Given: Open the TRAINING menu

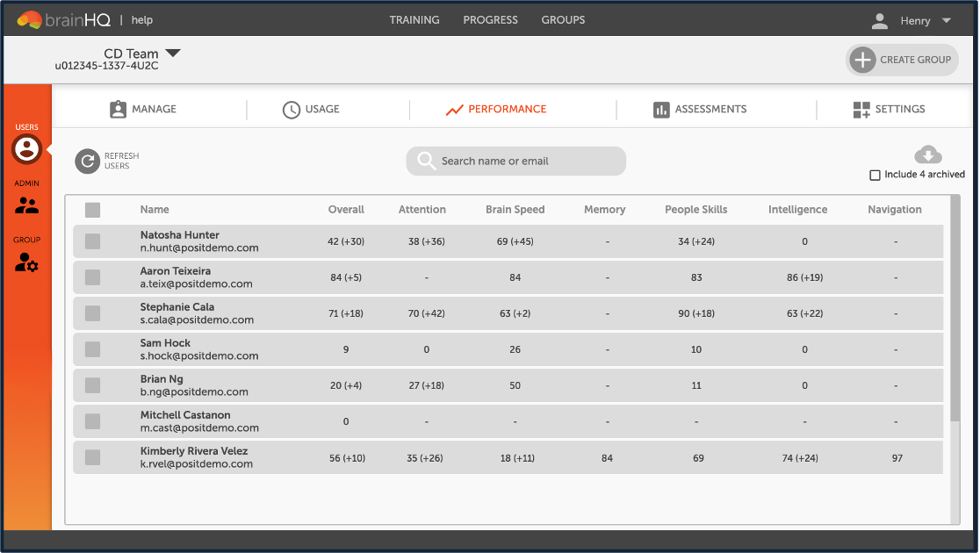Looking at the screenshot, I should tap(414, 20).
